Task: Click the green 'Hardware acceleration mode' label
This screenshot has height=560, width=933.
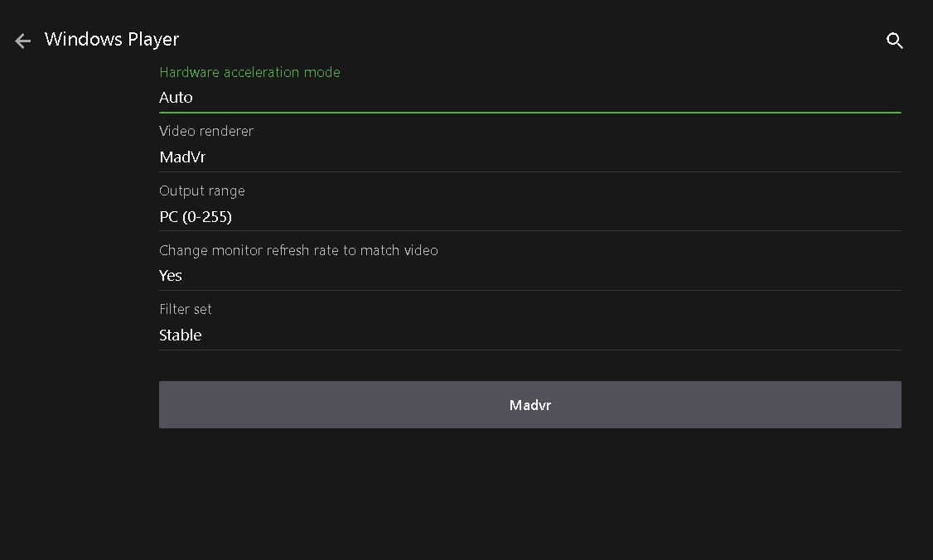Action: coord(249,72)
